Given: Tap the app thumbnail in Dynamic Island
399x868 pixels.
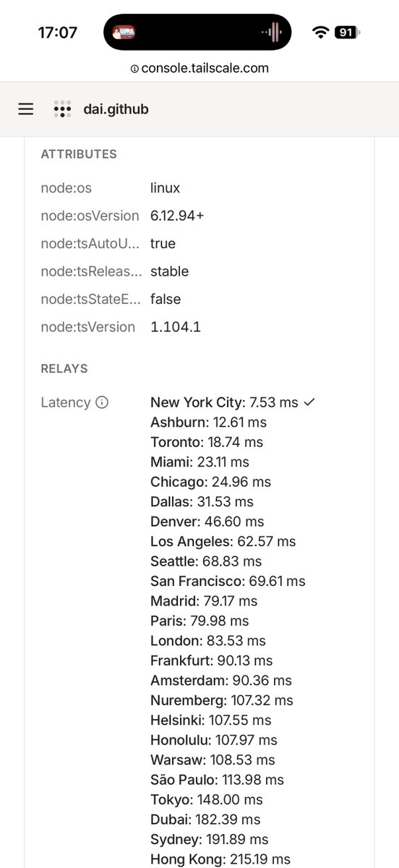Looking at the screenshot, I should [x=124, y=32].
